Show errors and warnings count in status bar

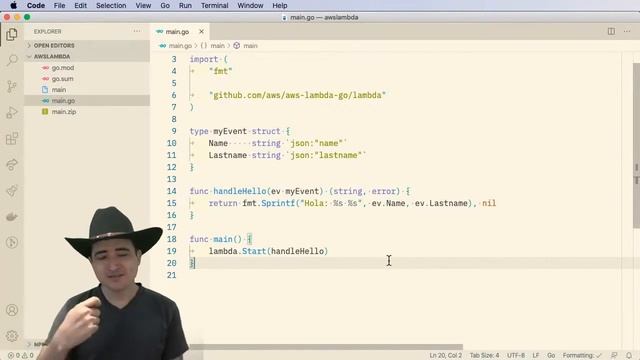point(20,356)
